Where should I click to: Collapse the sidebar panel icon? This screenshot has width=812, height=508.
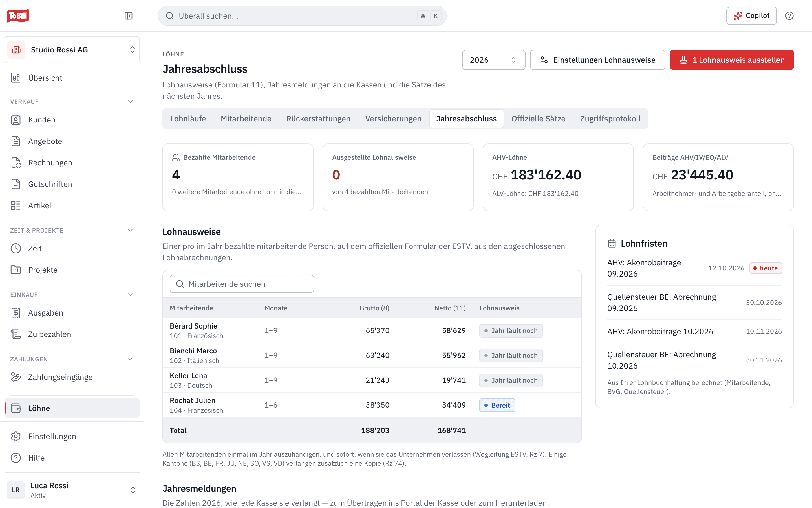point(129,16)
